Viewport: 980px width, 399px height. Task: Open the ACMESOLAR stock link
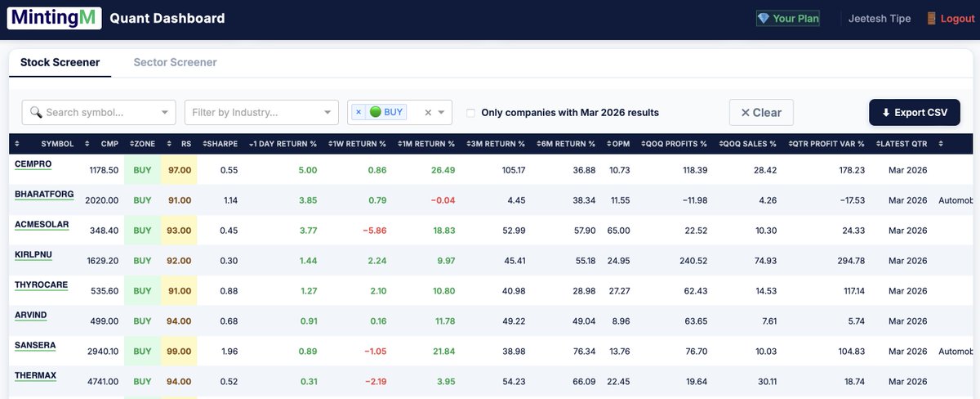coord(42,225)
